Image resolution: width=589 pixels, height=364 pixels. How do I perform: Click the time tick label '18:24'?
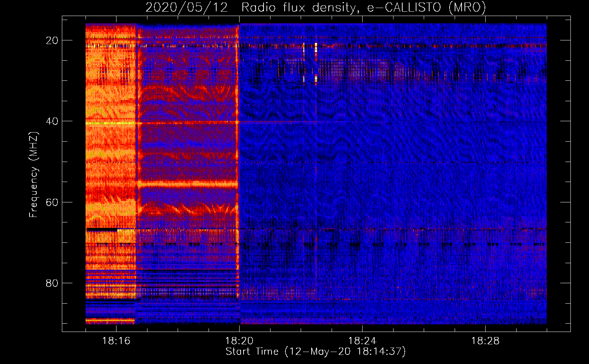coord(362,341)
